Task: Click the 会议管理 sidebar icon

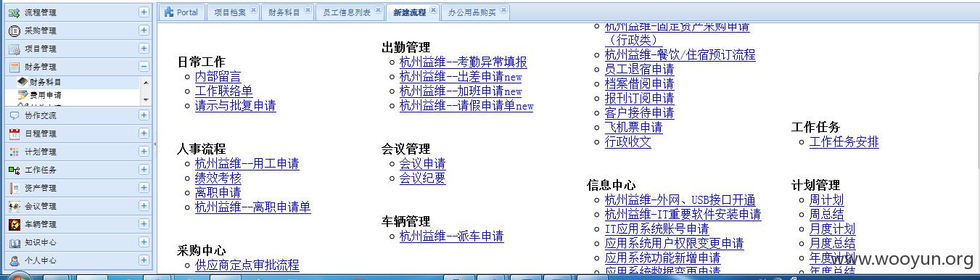Action: pos(14,206)
